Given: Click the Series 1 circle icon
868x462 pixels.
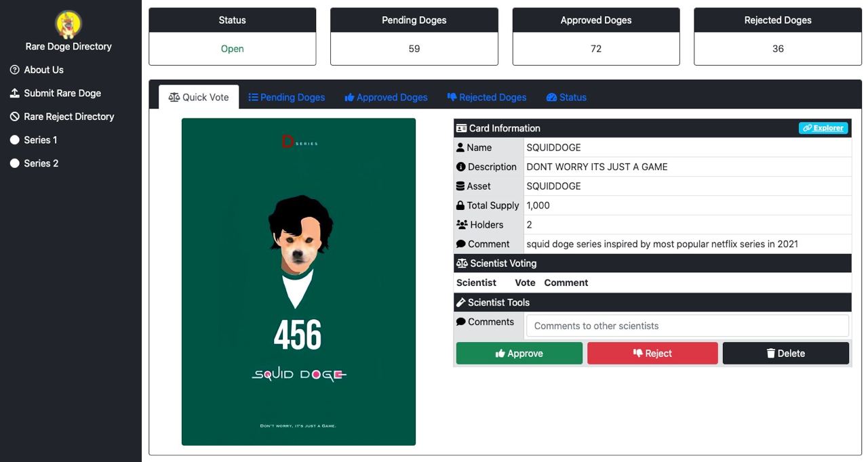Looking at the screenshot, I should (15, 140).
